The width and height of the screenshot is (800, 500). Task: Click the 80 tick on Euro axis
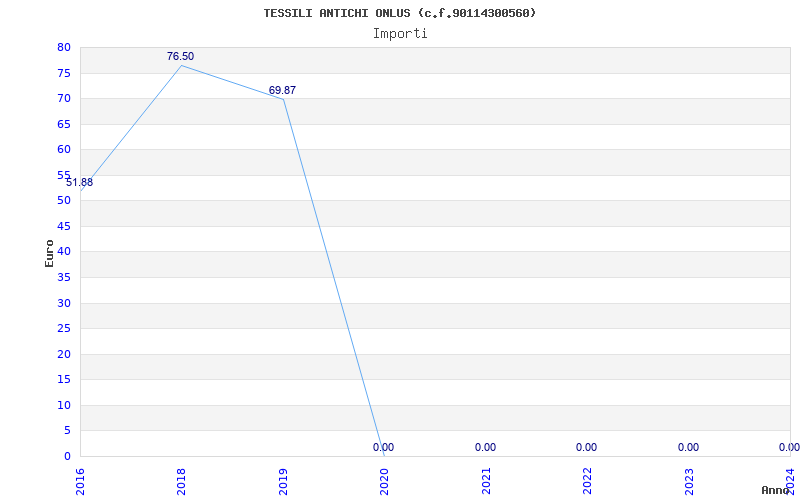pyautogui.click(x=64, y=48)
